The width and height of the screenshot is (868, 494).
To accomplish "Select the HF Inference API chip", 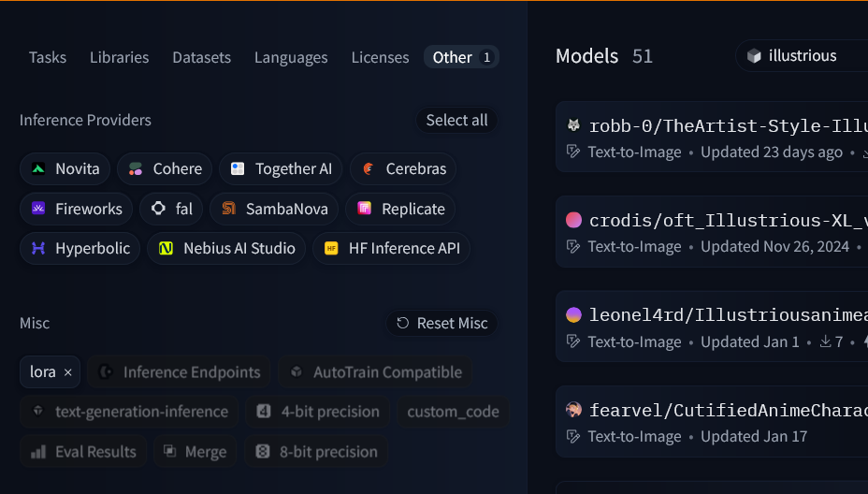I will (x=392, y=248).
